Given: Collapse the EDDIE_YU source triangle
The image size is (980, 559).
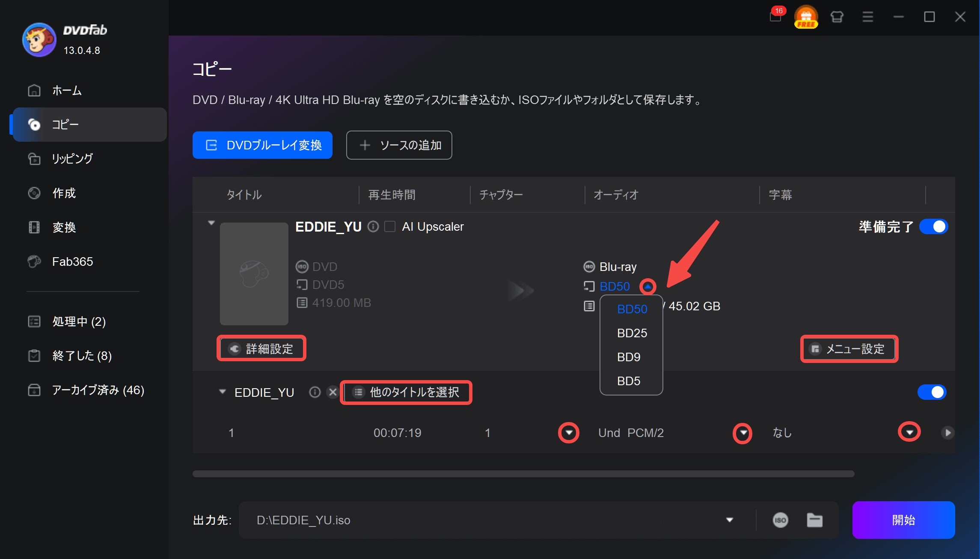Looking at the screenshot, I should [211, 223].
